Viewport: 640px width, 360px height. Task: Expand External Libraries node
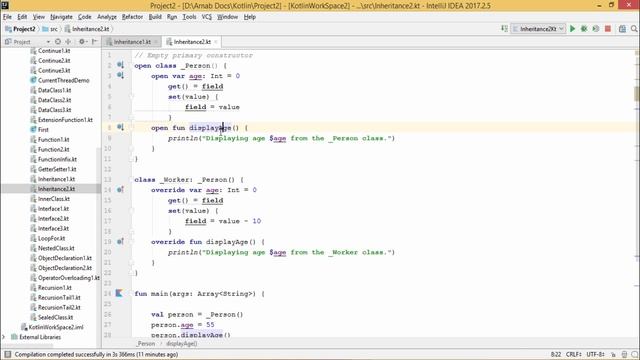tap(4, 337)
